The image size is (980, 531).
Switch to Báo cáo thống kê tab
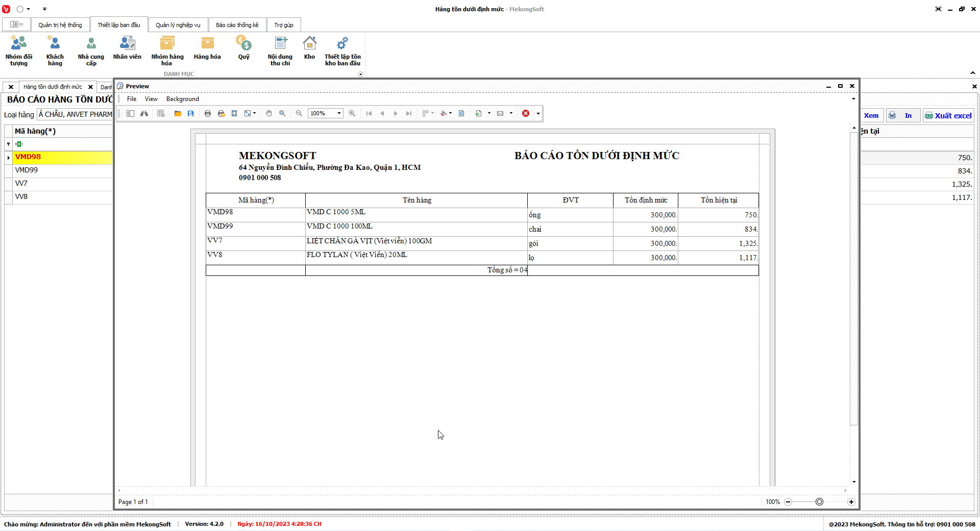tap(237, 25)
